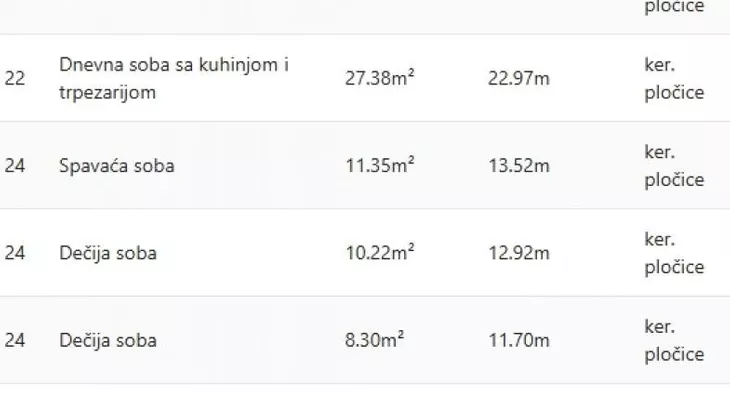Viewport: 730px width, 396px height.
Task: Click ker. pločice in the Dnevna soba row
Action: tap(674, 78)
